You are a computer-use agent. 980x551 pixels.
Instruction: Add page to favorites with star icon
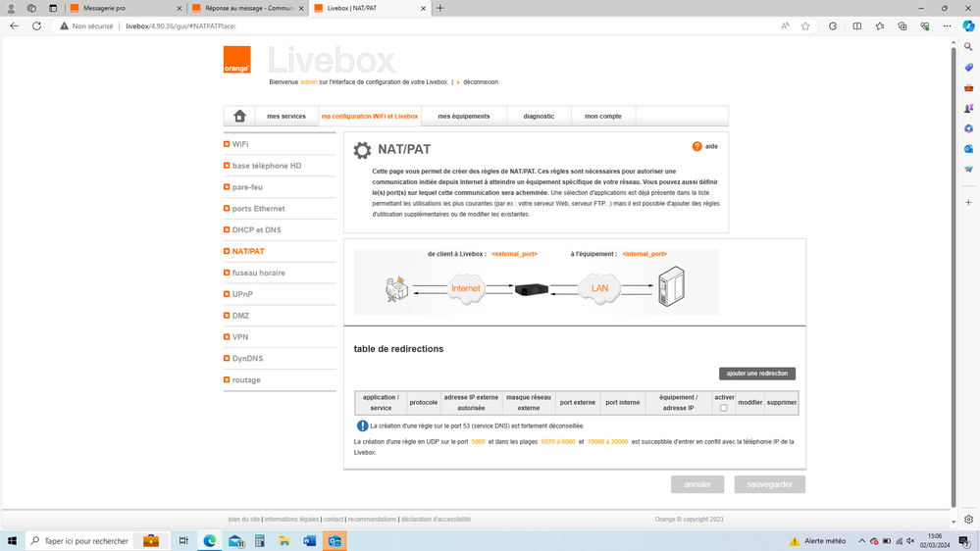(805, 26)
